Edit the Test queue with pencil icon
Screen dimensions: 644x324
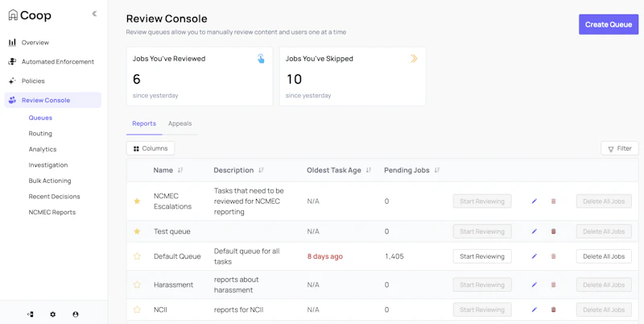534,231
